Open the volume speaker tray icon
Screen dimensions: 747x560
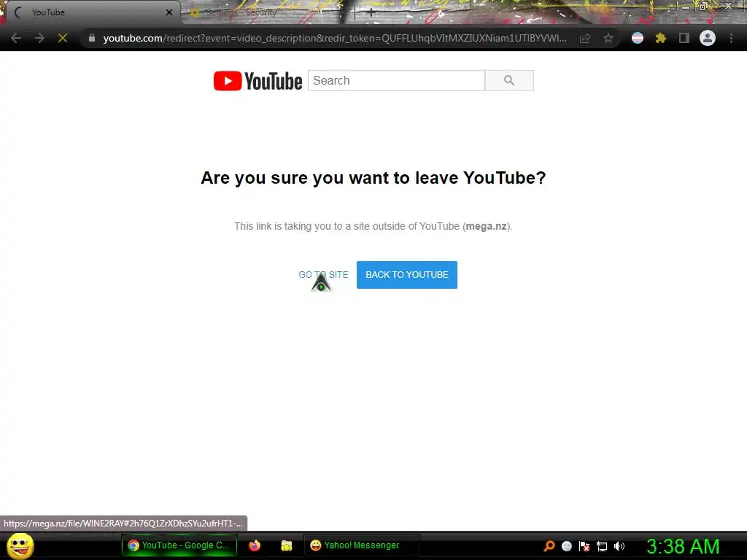pos(619,546)
